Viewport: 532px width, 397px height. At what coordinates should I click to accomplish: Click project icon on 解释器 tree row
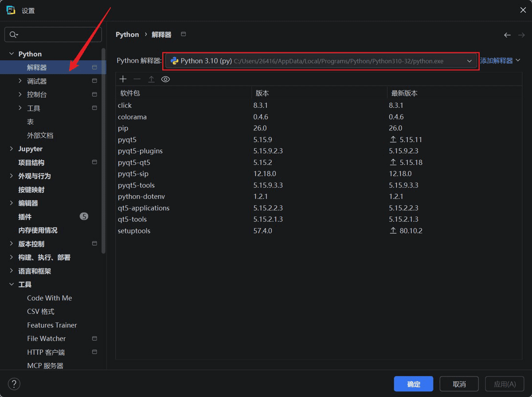[x=94, y=67]
